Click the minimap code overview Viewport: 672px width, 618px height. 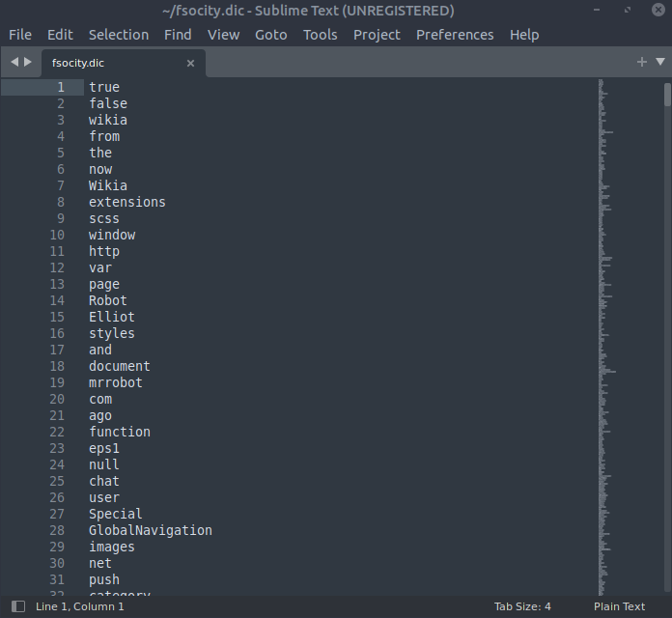607,337
